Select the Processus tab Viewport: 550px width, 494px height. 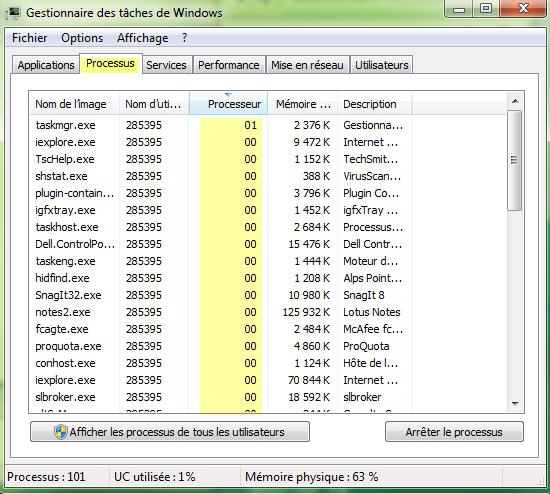(110, 64)
